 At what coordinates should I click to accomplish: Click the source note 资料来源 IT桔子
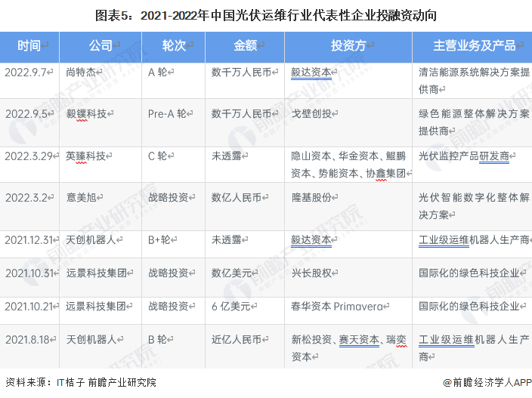[81, 382]
